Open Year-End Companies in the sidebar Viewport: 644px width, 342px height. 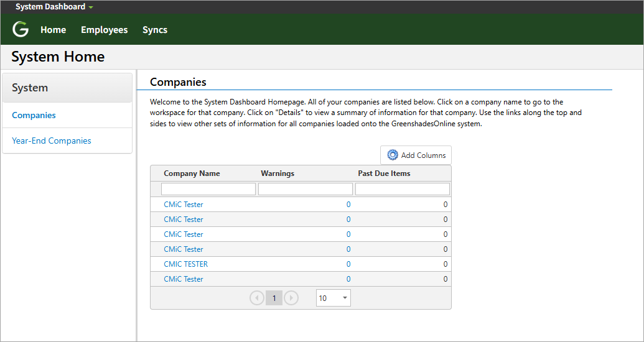pos(52,141)
